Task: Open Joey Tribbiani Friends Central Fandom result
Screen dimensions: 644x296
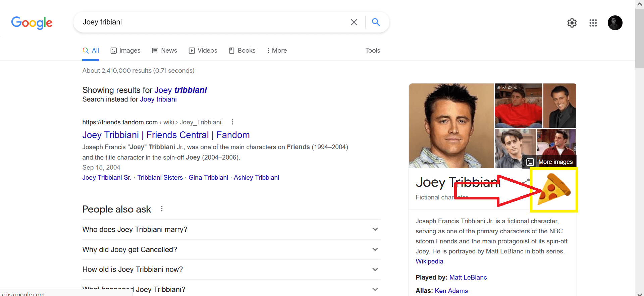Action: (x=166, y=135)
